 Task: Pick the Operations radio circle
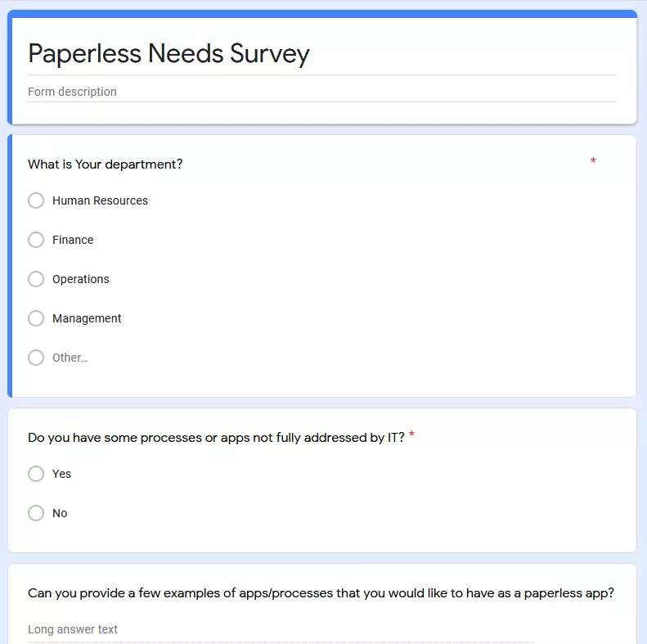coord(36,279)
